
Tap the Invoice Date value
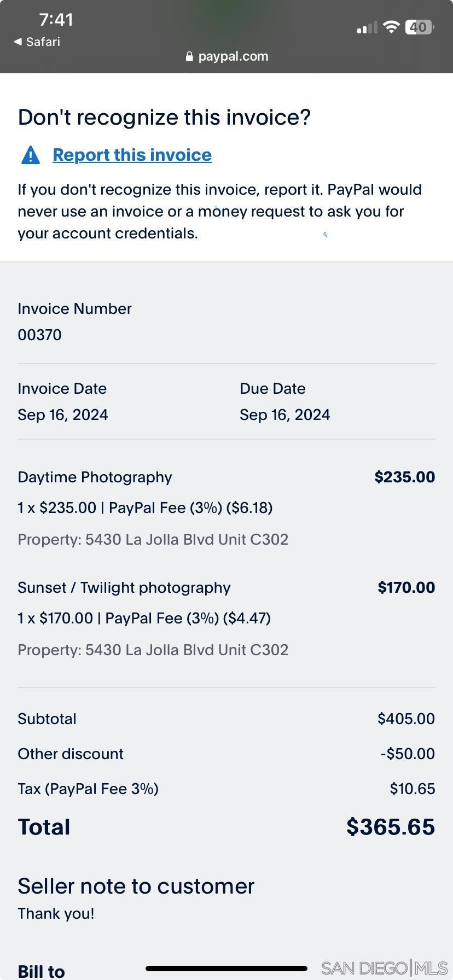63,415
